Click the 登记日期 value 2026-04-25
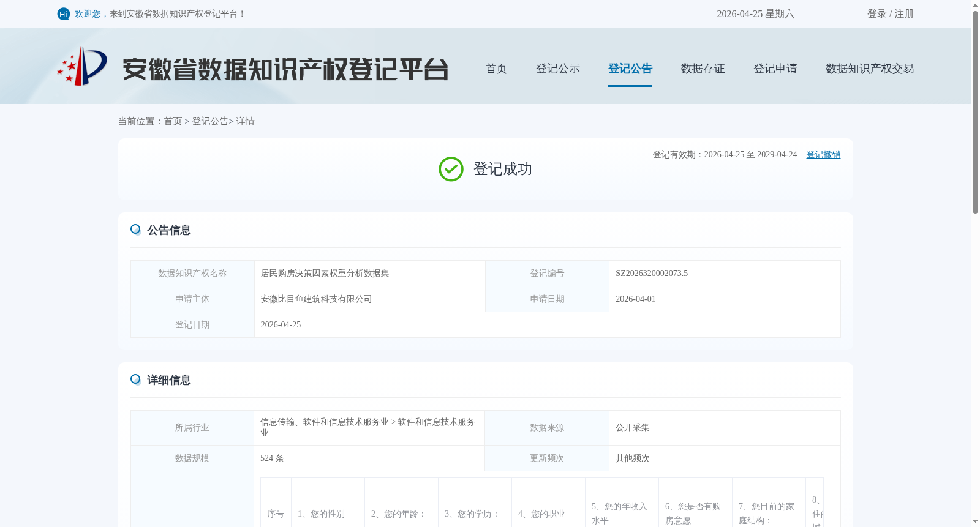The image size is (980, 527). coord(281,325)
